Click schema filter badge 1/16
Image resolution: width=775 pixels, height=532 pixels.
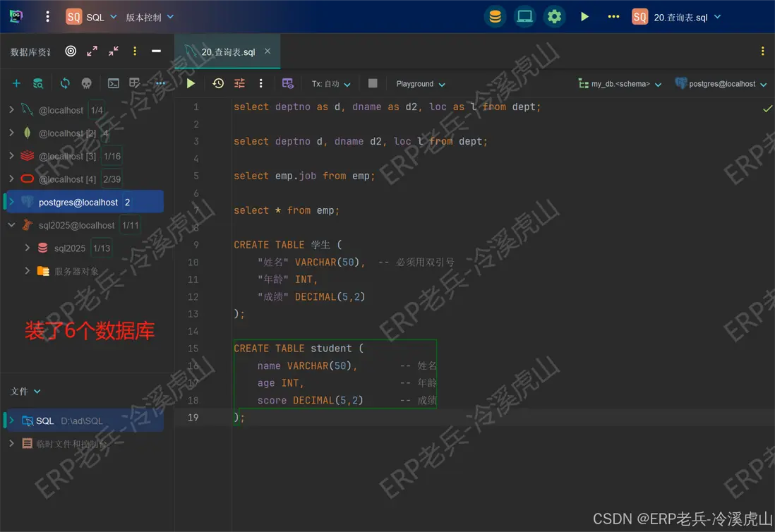[x=112, y=156]
